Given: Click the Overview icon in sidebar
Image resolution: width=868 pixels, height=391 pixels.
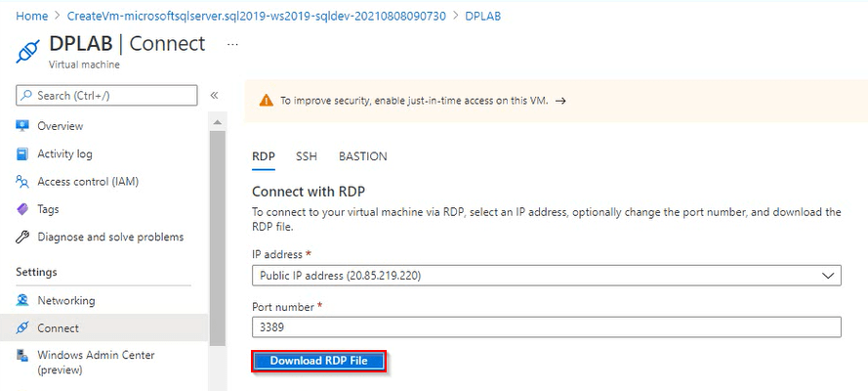Looking at the screenshot, I should pyautogui.click(x=22, y=126).
